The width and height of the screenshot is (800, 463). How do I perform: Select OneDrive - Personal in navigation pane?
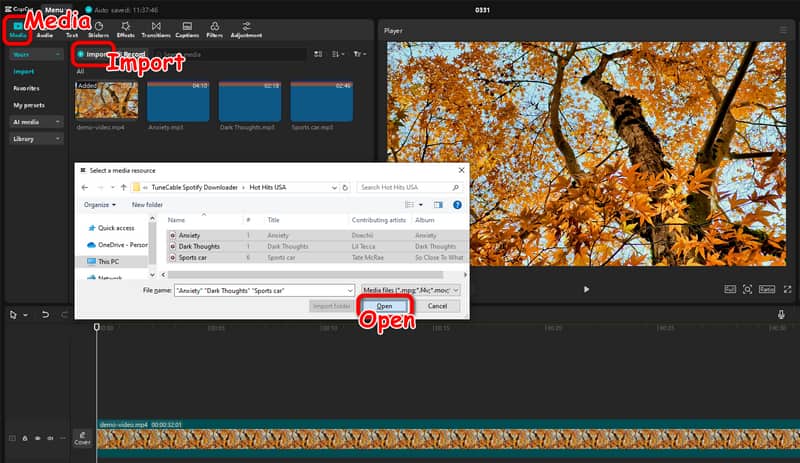click(x=117, y=245)
